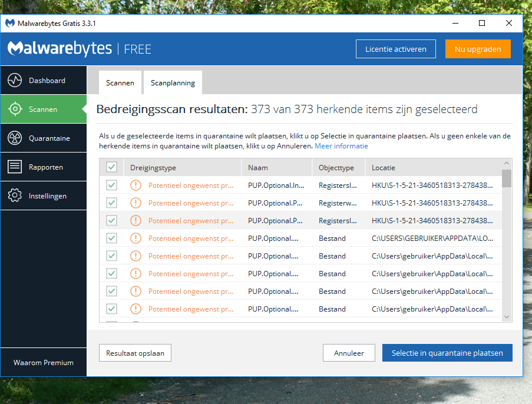Sort by Objecttype column header
The height and width of the screenshot is (404, 532).
click(x=339, y=168)
